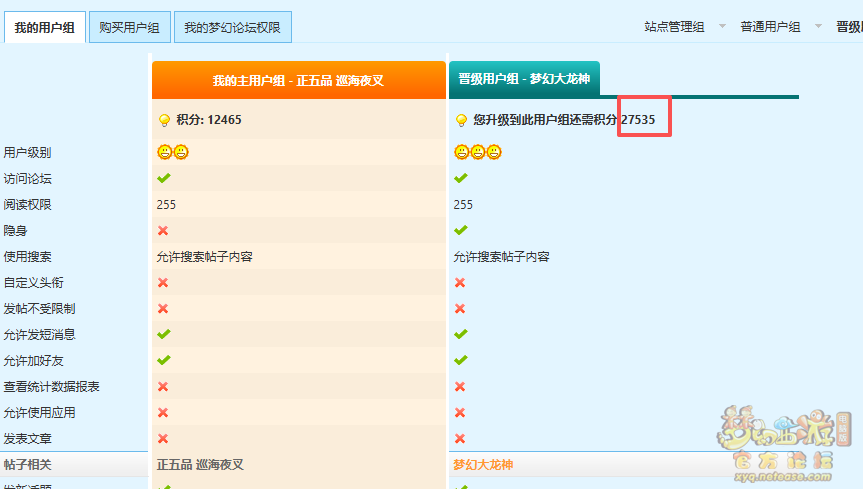Click the three smiley level icons under 晋级用户组
The height and width of the screenshot is (489, 863).
coord(477,152)
